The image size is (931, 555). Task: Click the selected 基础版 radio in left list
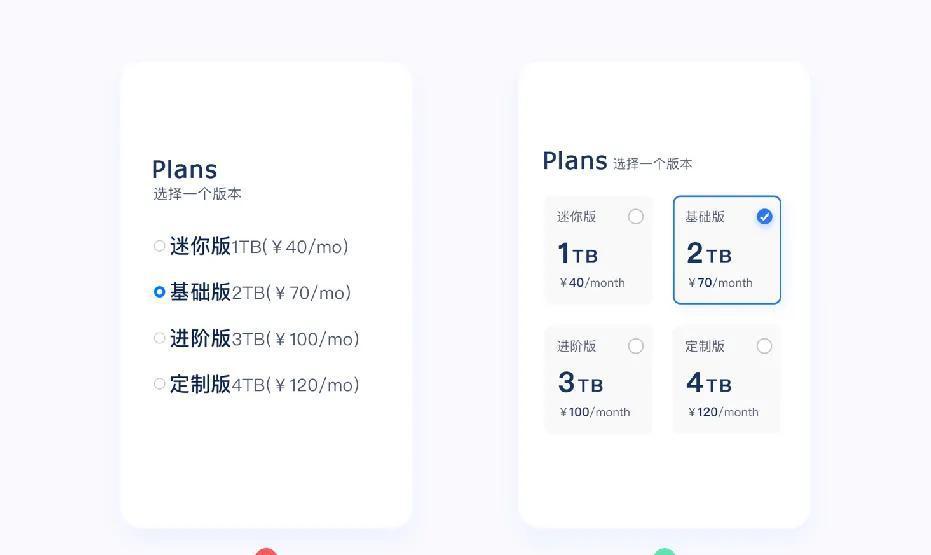tap(159, 292)
